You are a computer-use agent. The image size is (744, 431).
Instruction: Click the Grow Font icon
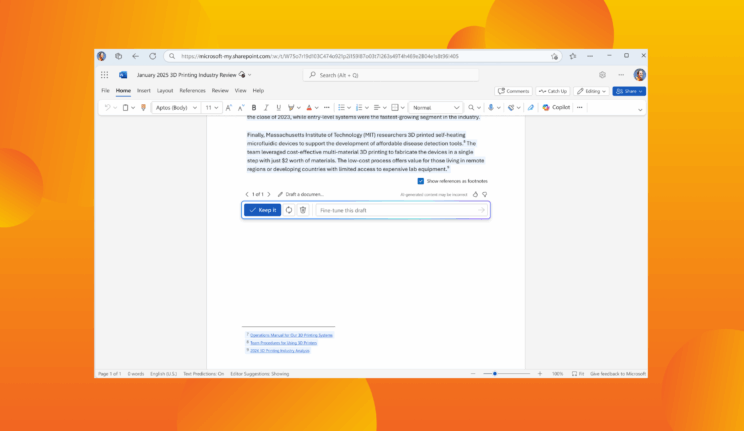(x=229, y=108)
